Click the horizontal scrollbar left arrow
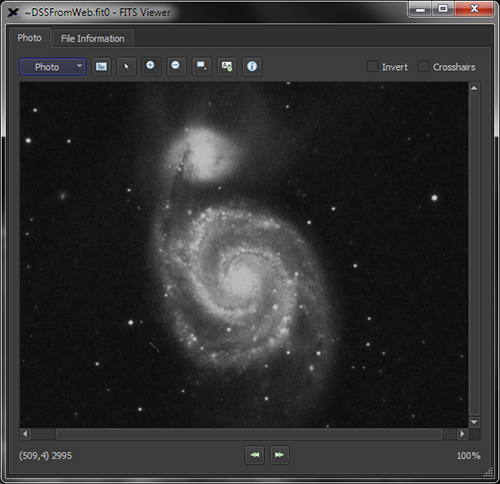Viewport: 500px width, 484px height. coord(25,434)
